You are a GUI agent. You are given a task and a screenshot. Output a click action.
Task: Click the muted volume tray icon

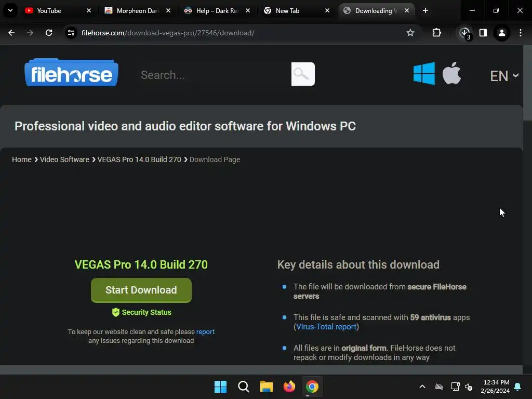[x=469, y=387]
